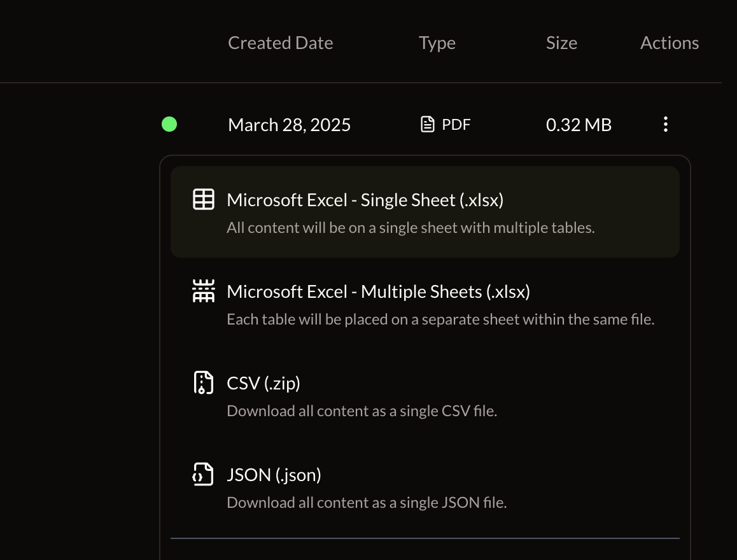Click the green status dot
Screen dimensions: 737x560
tap(169, 124)
